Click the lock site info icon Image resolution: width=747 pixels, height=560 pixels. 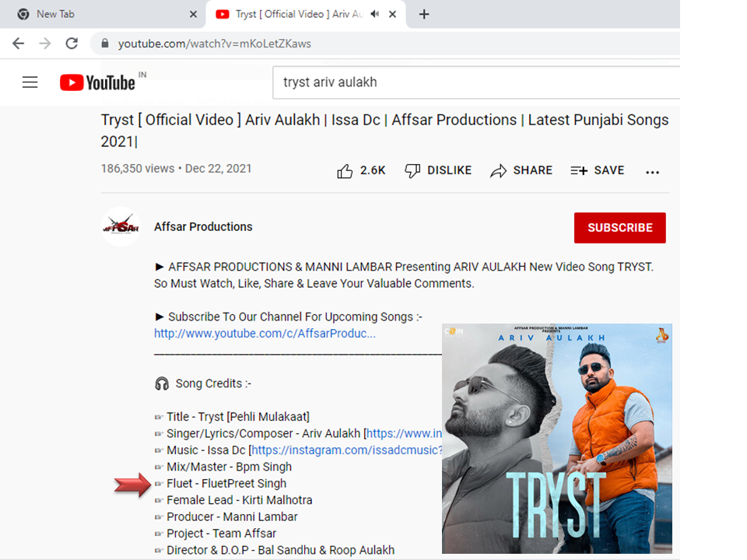104,44
